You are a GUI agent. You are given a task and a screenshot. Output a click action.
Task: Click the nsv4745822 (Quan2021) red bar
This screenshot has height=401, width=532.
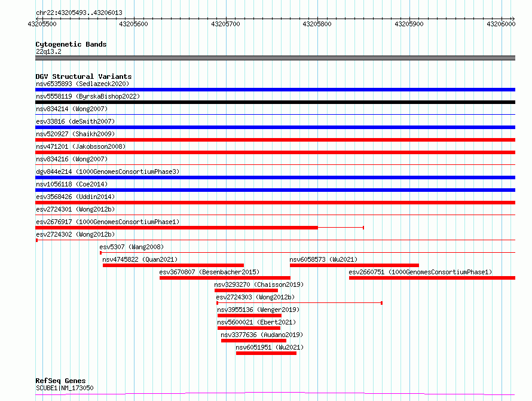(x=173, y=265)
